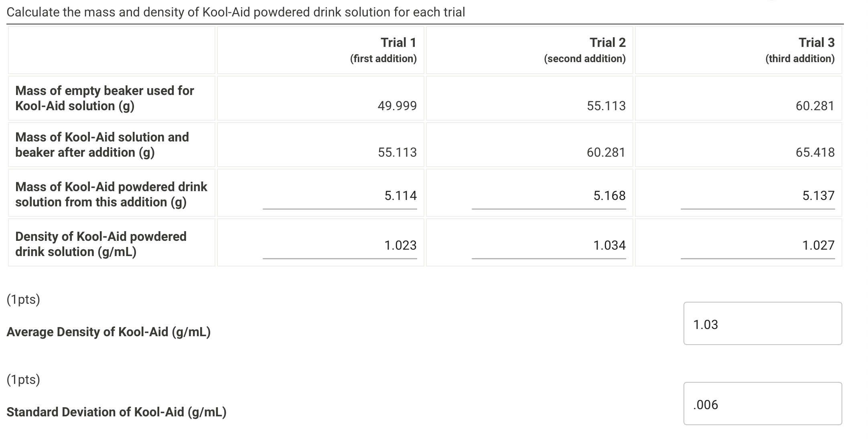Select the cell showing 55.113 under Trial 2
Image resolution: width=868 pixels, height=444 pixels.
606,105
